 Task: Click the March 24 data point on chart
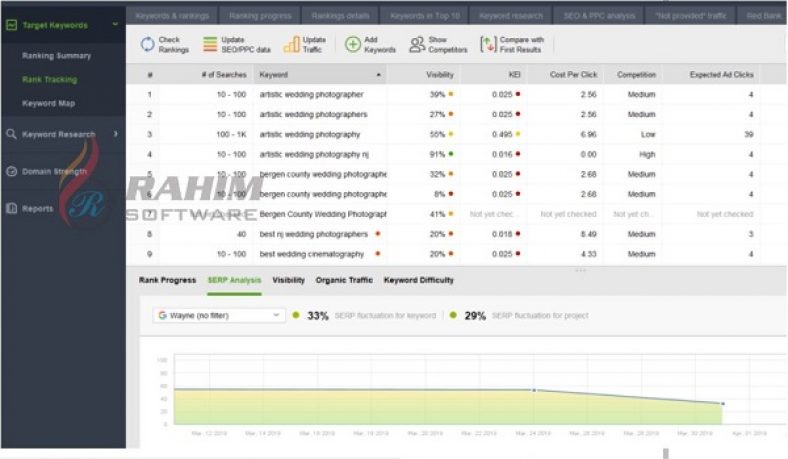pos(534,390)
